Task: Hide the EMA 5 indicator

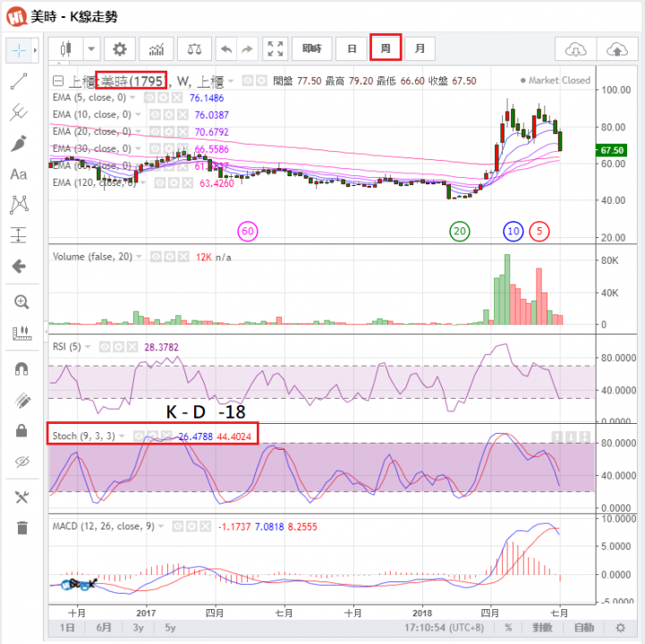Action: (x=149, y=97)
